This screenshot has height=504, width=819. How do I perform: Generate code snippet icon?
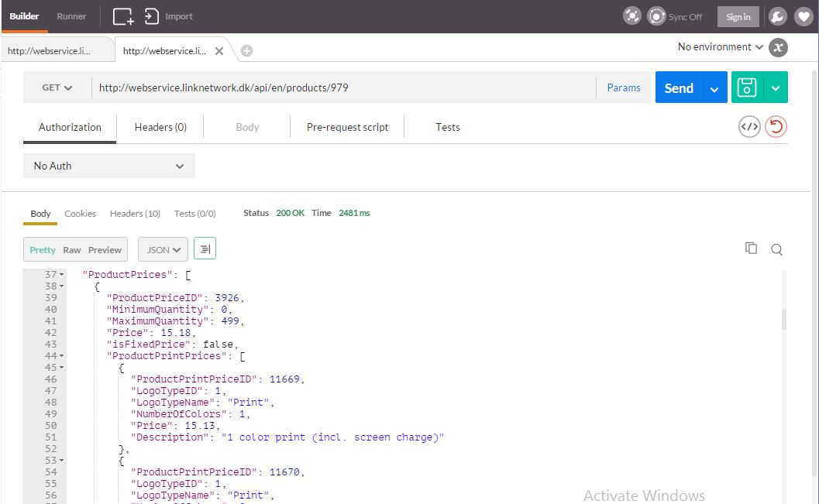tap(749, 127)
